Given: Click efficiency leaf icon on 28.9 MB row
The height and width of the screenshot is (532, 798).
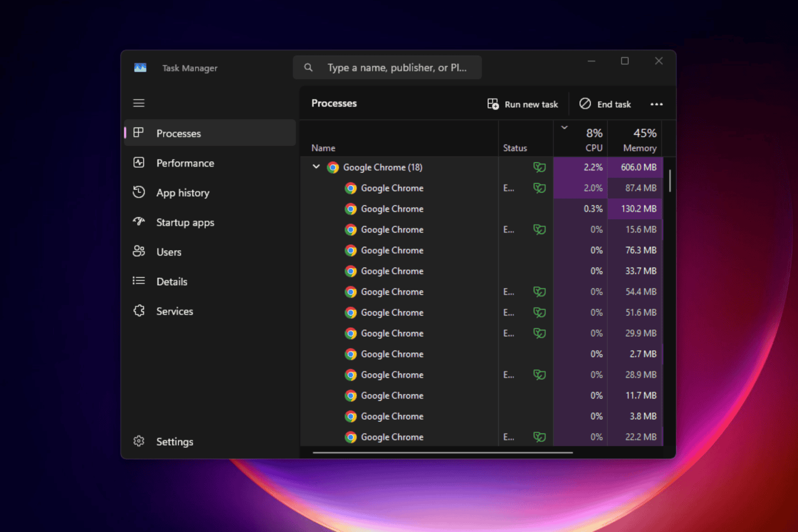Looking at the screenshot, I should click(539, 375).
